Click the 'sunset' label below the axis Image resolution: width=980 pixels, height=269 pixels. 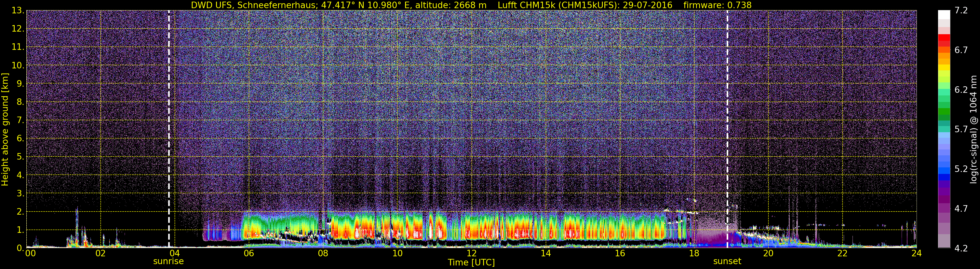(x=727, y=262)
